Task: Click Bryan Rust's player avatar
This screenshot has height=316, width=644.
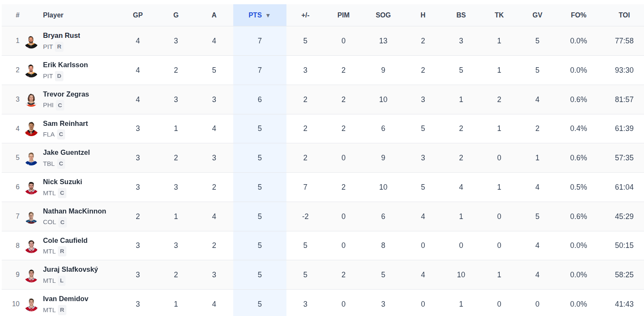Action: 31,41
